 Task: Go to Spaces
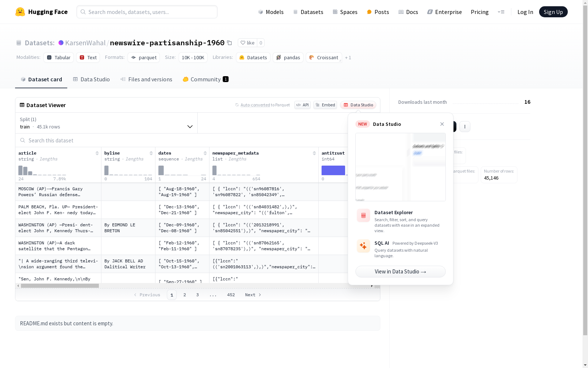pos(345,12)
